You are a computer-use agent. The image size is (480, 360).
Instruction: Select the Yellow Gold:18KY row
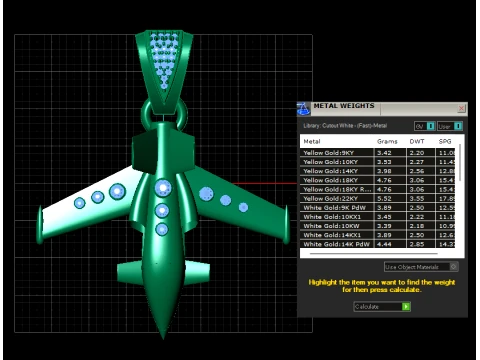tap(378, 180)
